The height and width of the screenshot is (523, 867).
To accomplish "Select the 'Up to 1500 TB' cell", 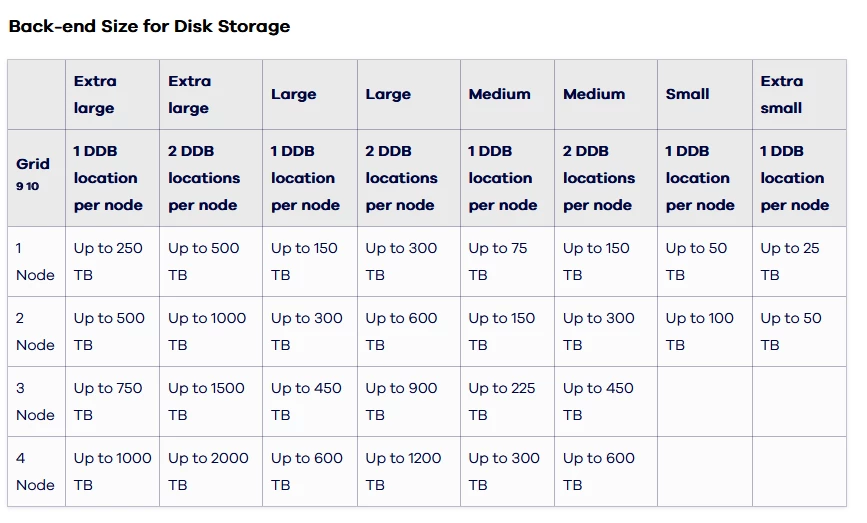I will pyautogui.click(x=211, y=401).
